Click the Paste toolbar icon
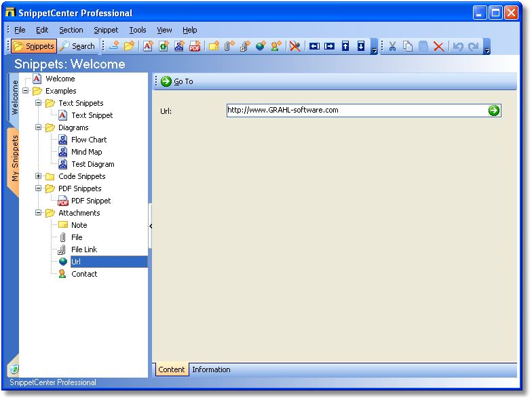 423,46
